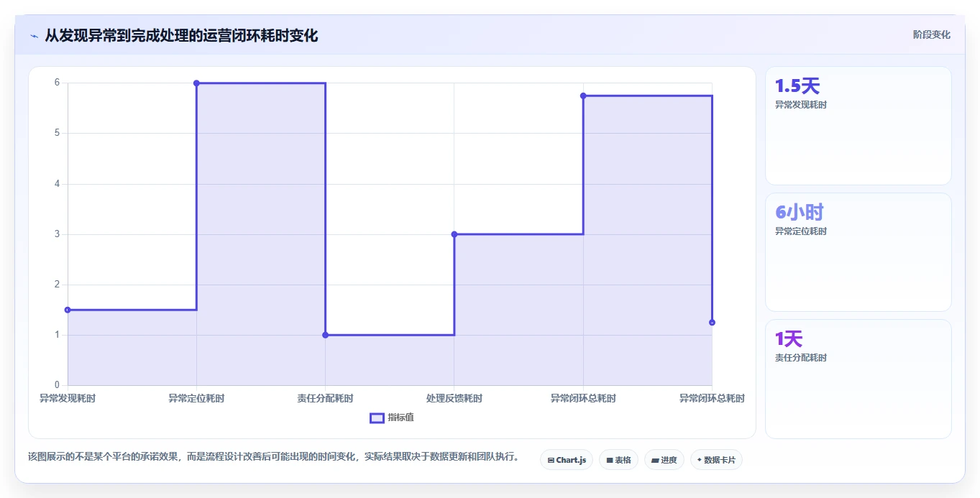The height and width of the screenshot is (498, 980).
Task: Open the 6小时 异常定位耗时 card
Action: click(x=858, y=252)
